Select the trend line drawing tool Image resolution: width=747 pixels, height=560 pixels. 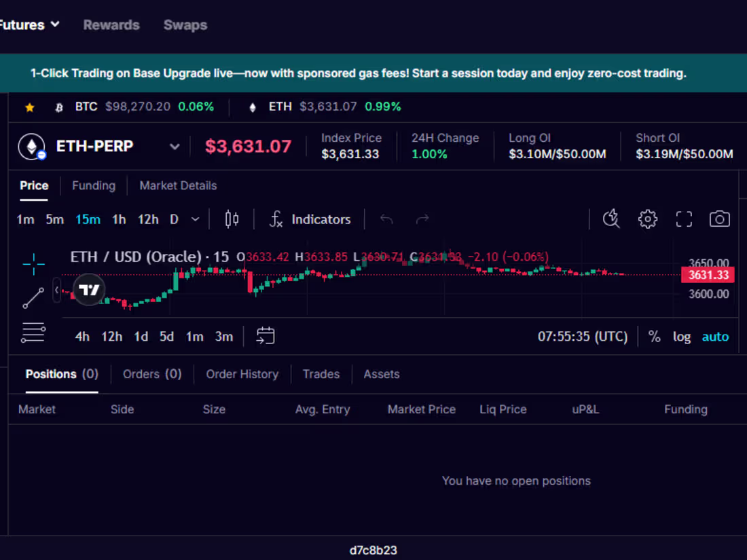[33, 299]
